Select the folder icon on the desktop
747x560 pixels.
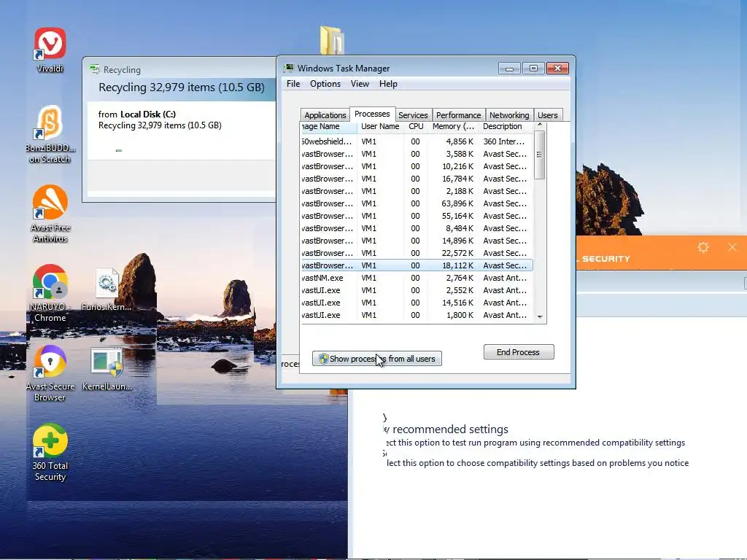[332, 40]
